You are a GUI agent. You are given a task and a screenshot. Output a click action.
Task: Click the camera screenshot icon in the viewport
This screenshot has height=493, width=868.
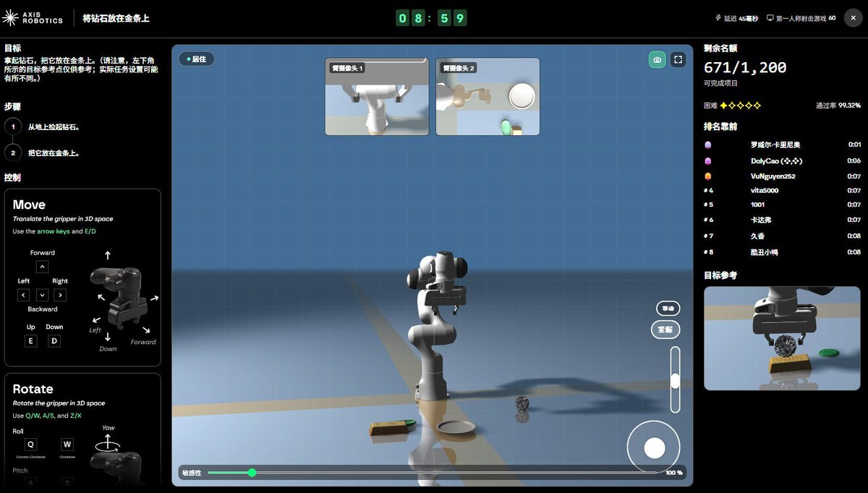(657, 60)
